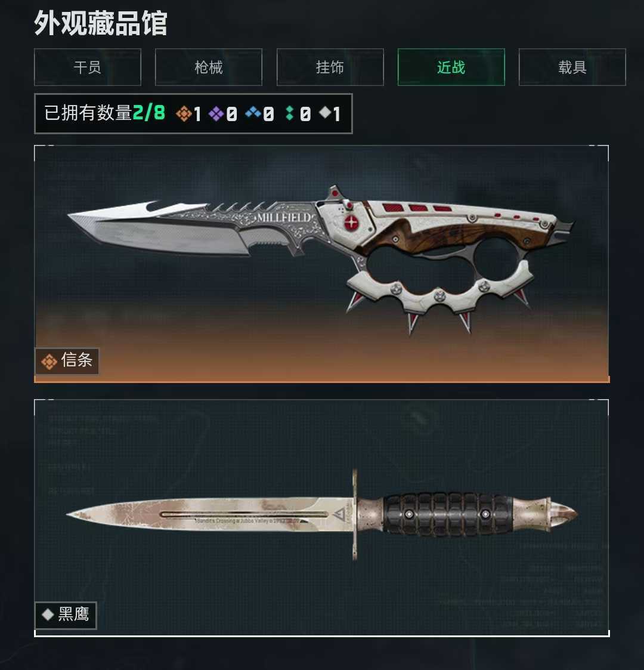Select the 近战 melee tab
The width and height of the screenshot is (644, 670).
pyautogui.click(x=451, y=67)
